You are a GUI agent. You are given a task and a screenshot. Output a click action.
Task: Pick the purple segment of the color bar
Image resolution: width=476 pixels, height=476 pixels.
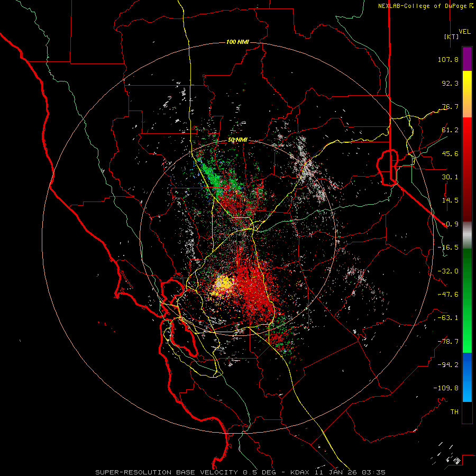tap(467, 59)
